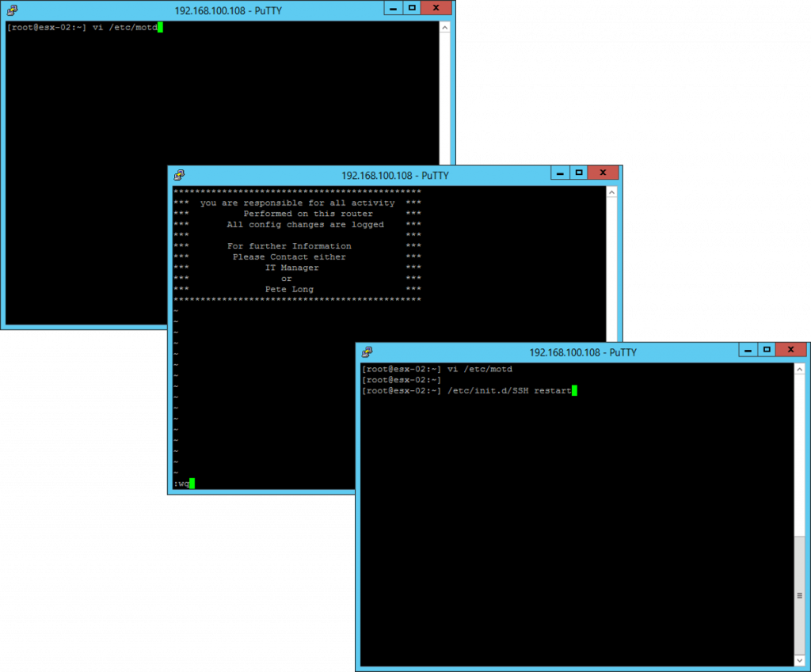This screenshot has width=811, height=672.
Task: Open the PuTTY system menu on the front window
Action: [367, 349]
